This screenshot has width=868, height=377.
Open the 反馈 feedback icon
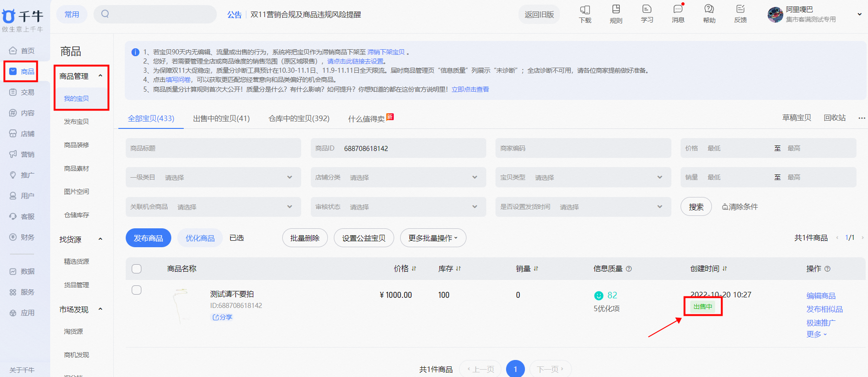(x=740, y=14)
